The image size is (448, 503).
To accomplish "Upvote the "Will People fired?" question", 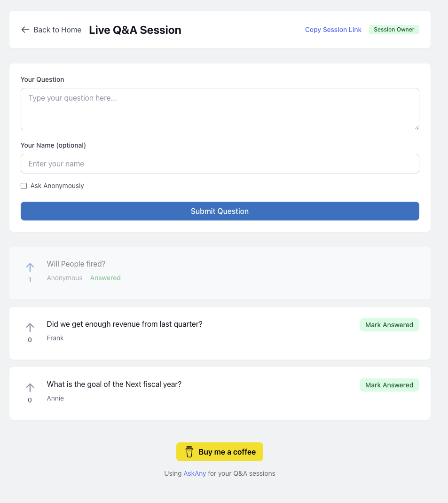I will click(x=30, y=267).
